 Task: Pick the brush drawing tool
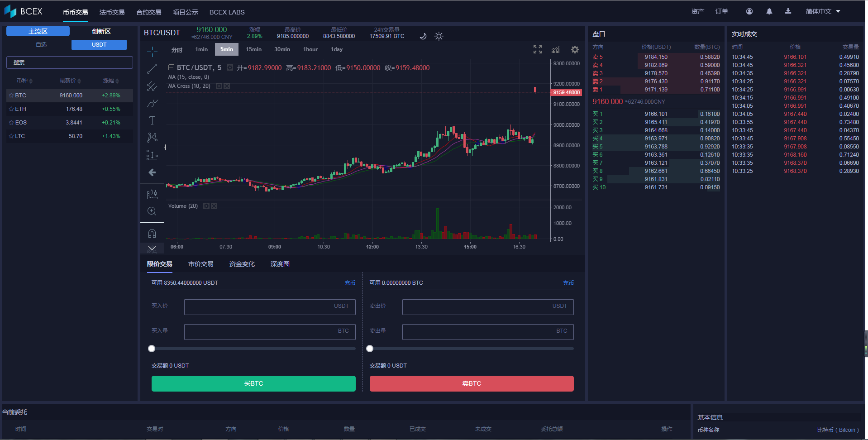152,103
